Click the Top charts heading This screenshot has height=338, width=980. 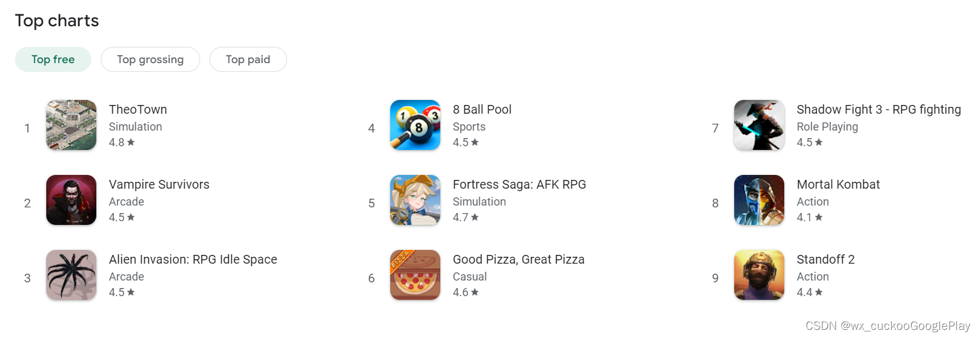(x=57, y=21)
